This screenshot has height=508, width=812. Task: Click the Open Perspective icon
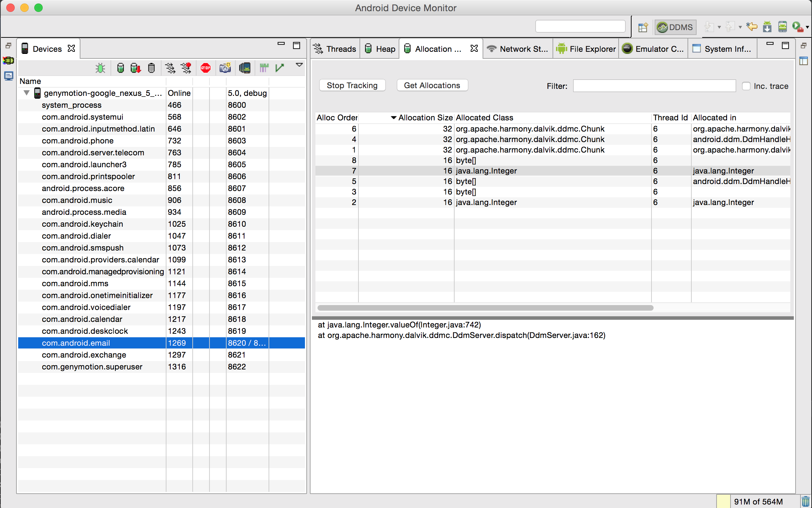[643, 27]
